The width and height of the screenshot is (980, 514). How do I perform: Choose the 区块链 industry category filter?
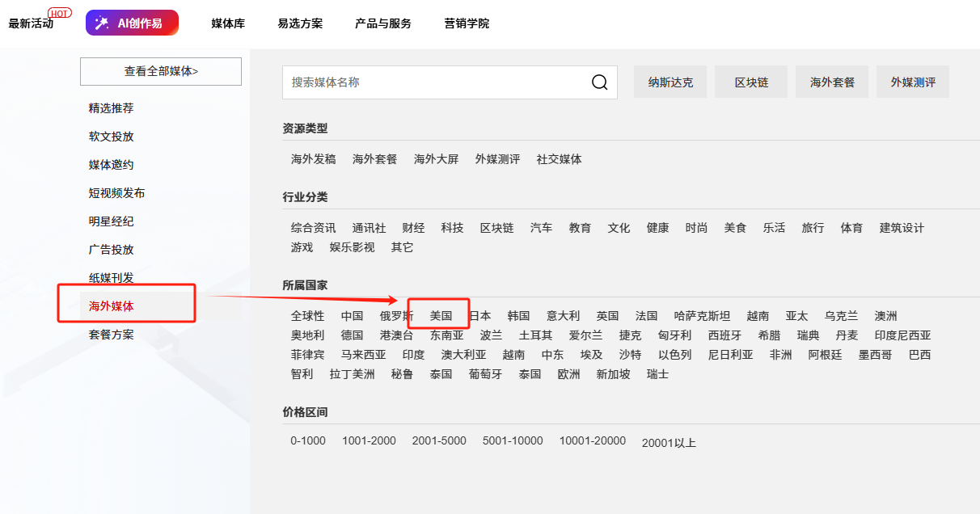pos(497,228)
